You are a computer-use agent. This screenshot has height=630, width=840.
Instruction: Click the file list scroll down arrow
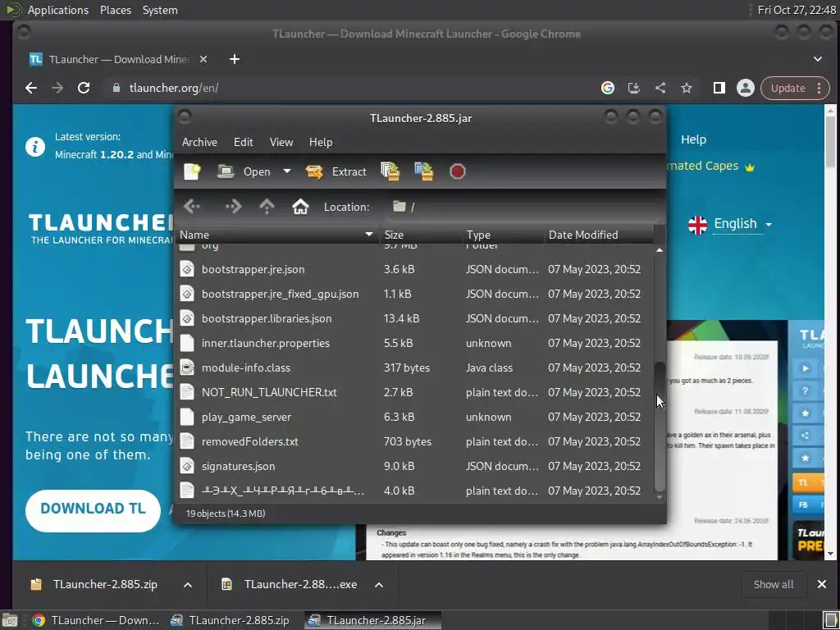coord(660,497)
